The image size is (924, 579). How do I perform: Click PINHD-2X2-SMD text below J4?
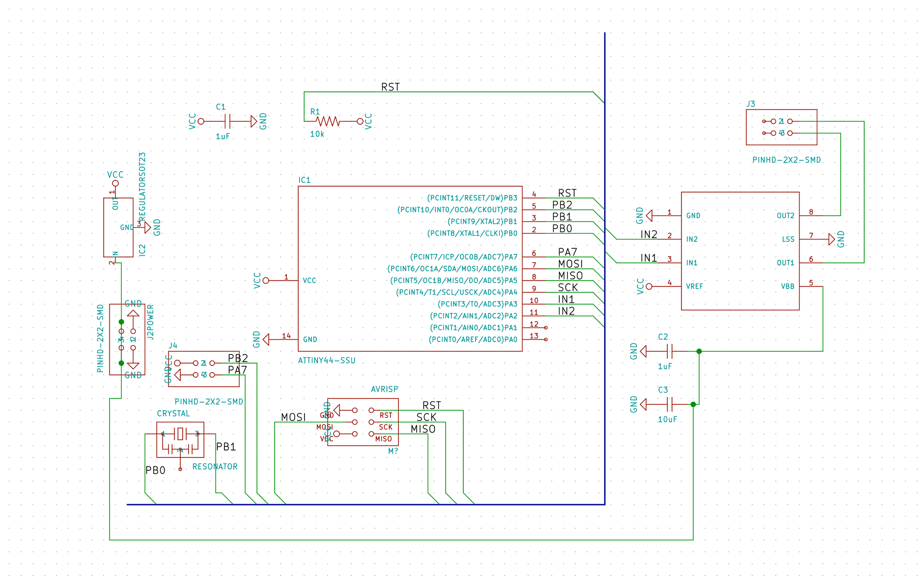click(209, 402)
